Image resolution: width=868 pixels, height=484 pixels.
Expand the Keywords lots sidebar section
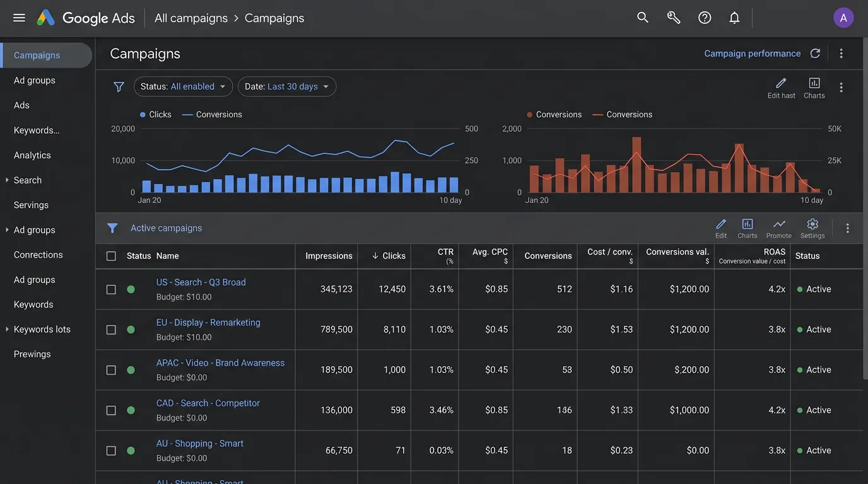pos(7,330)
